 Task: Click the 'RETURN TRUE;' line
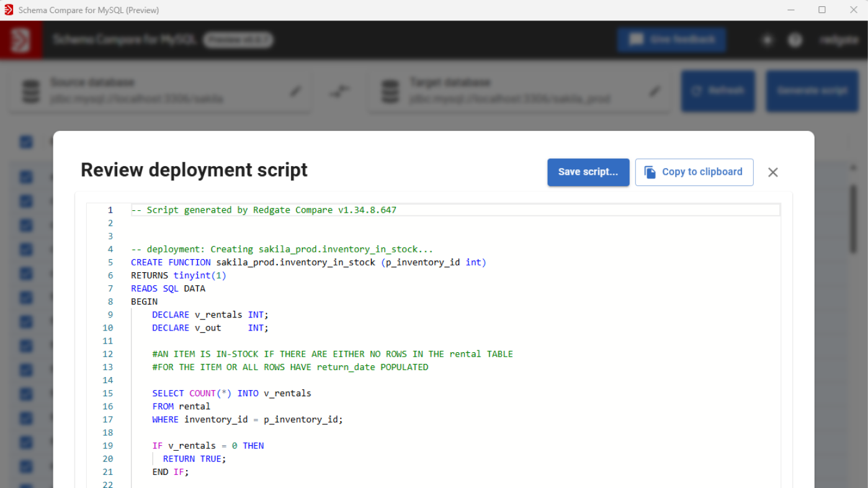[x=195, y=458]
